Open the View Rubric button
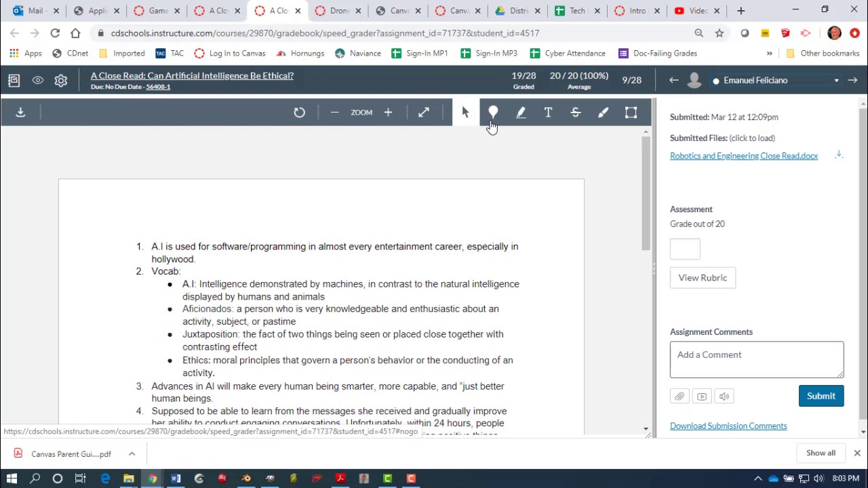Screen dimensions: 868x488 point(703,278)
